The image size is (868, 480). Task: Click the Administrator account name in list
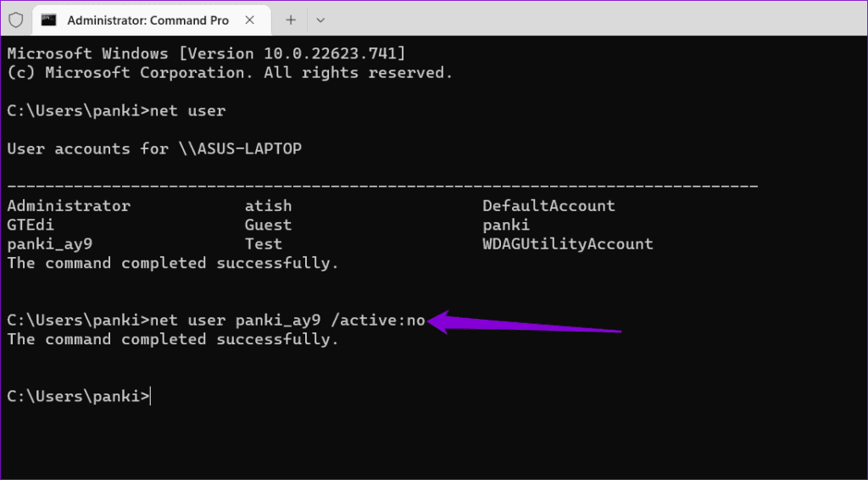[69, 206]
